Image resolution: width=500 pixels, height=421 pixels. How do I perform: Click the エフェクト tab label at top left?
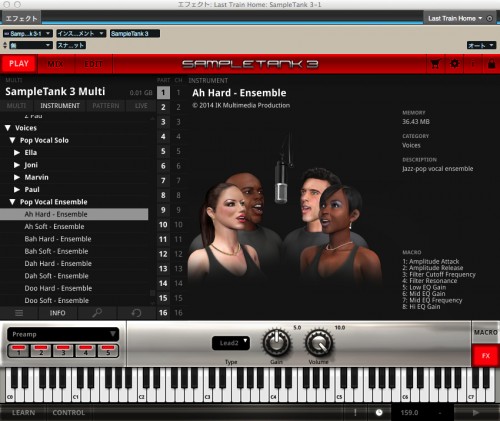21,18
